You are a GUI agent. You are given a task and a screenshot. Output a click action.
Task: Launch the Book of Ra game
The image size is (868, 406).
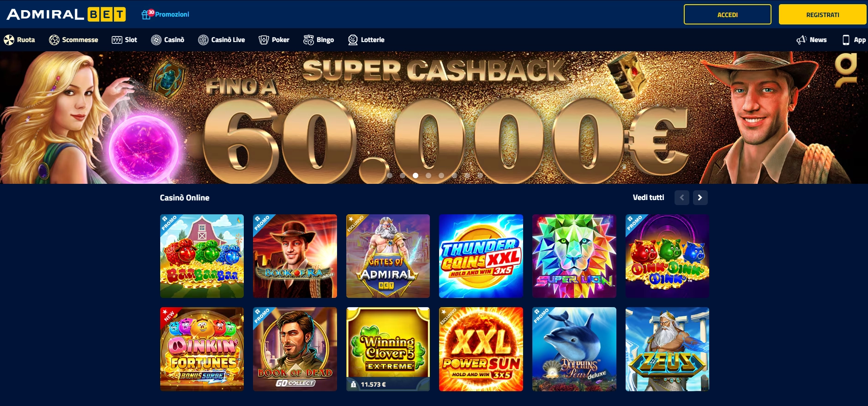click(295, 256)
